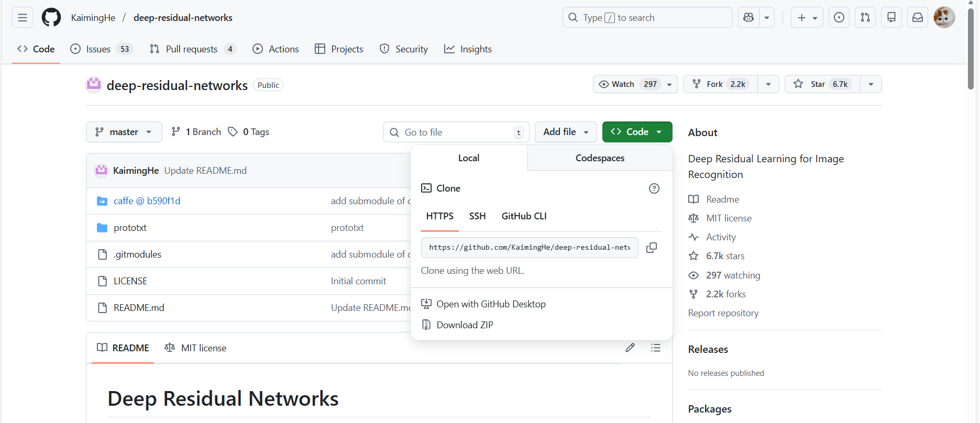Open the LICENSE file
Viewport: 980px width, 423px height.
tap(130, 281)
